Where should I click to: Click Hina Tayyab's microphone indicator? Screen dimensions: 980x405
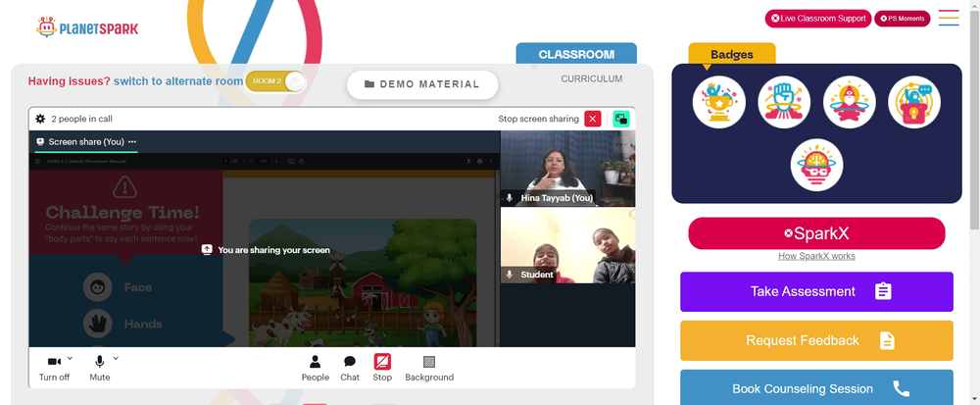(x=510, y=198)
